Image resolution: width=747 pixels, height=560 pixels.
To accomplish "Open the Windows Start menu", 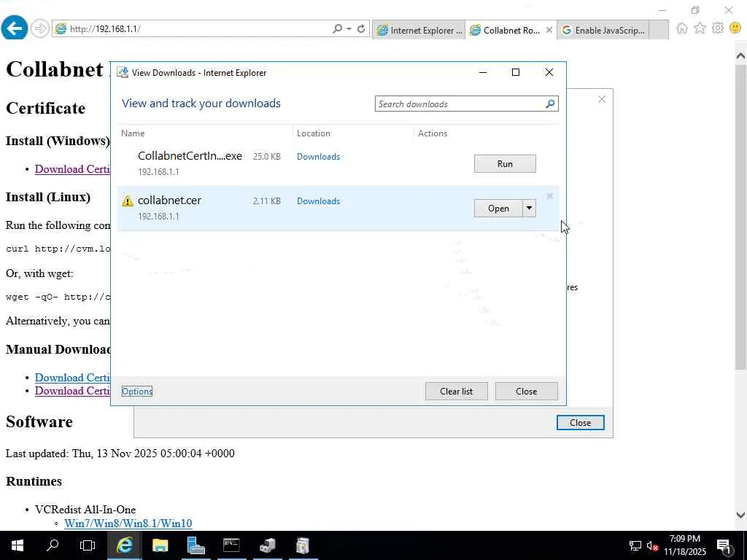I will point(18,545).
